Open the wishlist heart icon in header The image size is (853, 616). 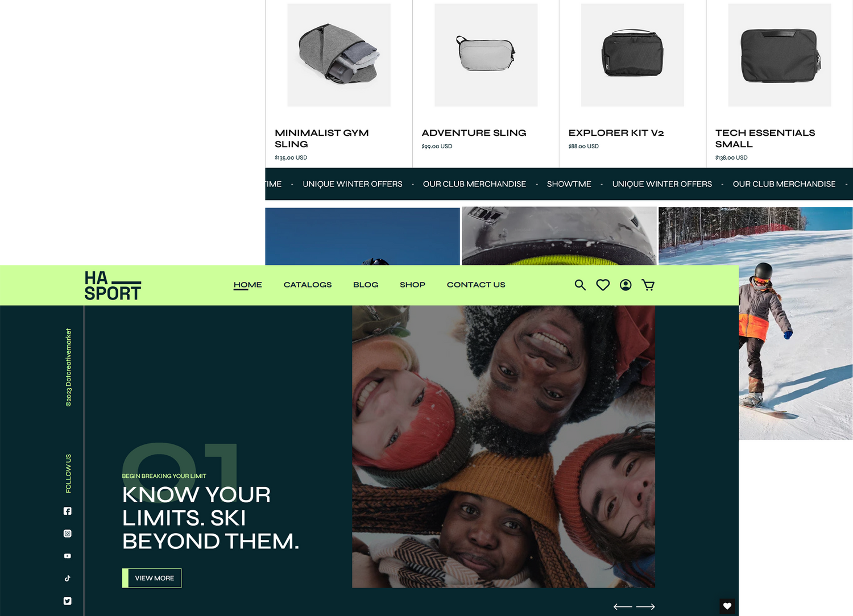coord(602,285)
